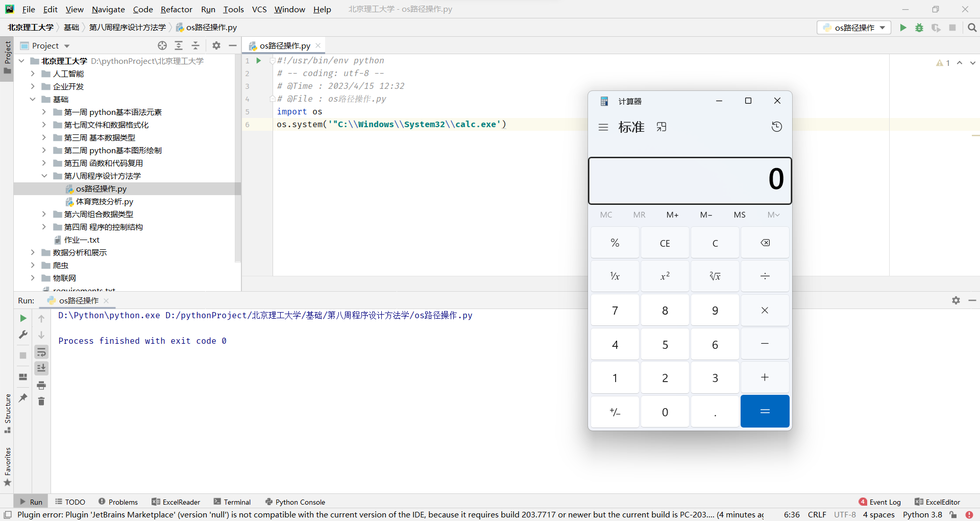Close the os路径操作.py editor tab
The width and height of the screenshot is (980, 521).
point(318,45)
